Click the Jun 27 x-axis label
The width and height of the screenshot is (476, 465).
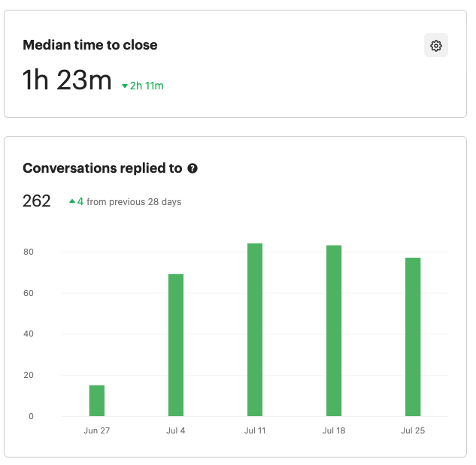point(97,430)
